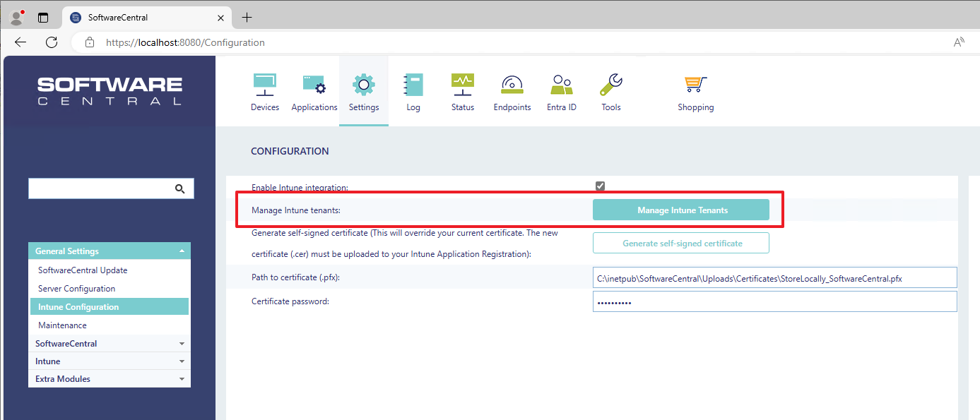This screenshot has width=980, height=420.
Task: Expand the Extra Modules sidebar group
Action: tap(110, 379)
